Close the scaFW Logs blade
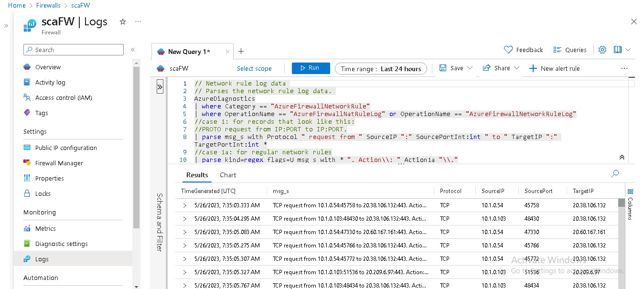 [x=634, y=21]
